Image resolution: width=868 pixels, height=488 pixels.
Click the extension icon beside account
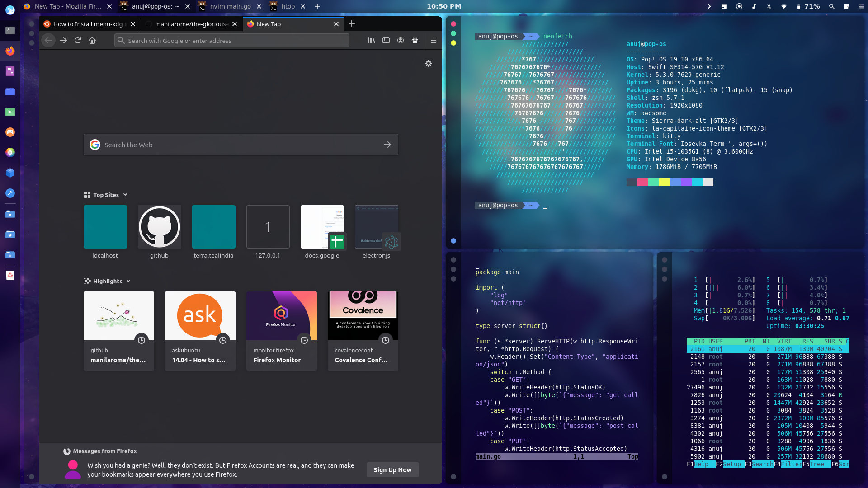point(415,40)
